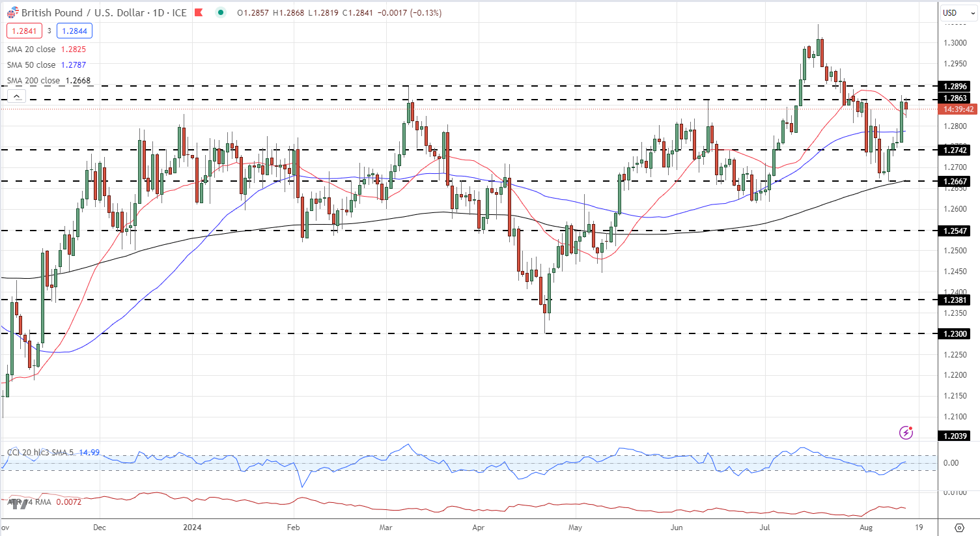The height and width of the screenshot is (536, 980).
Task: Click the red flag marker beside the symbol title
Action: coord(199,12)
